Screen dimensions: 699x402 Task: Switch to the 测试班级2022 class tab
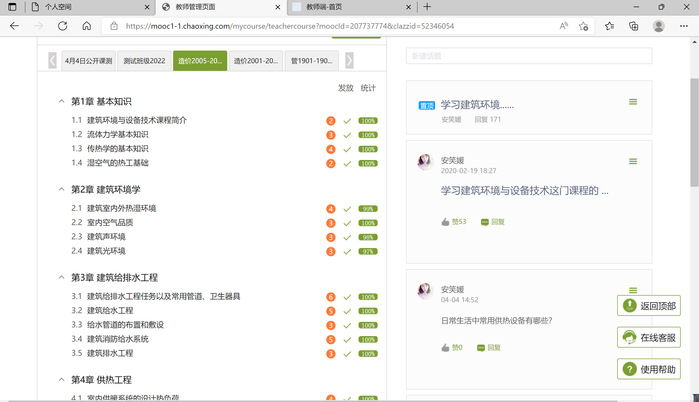pos(144,61)
